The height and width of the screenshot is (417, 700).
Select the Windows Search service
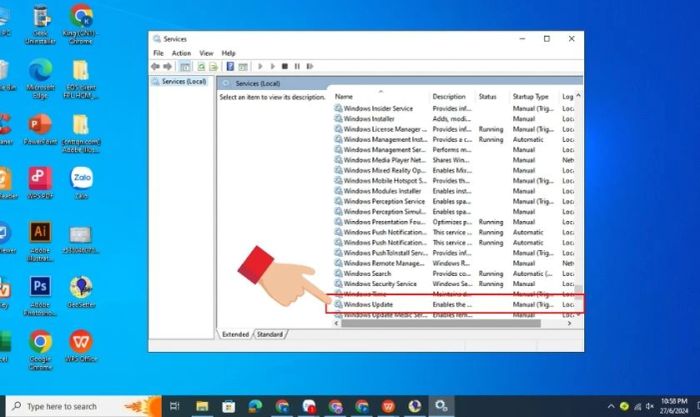[x=454, y=273]
